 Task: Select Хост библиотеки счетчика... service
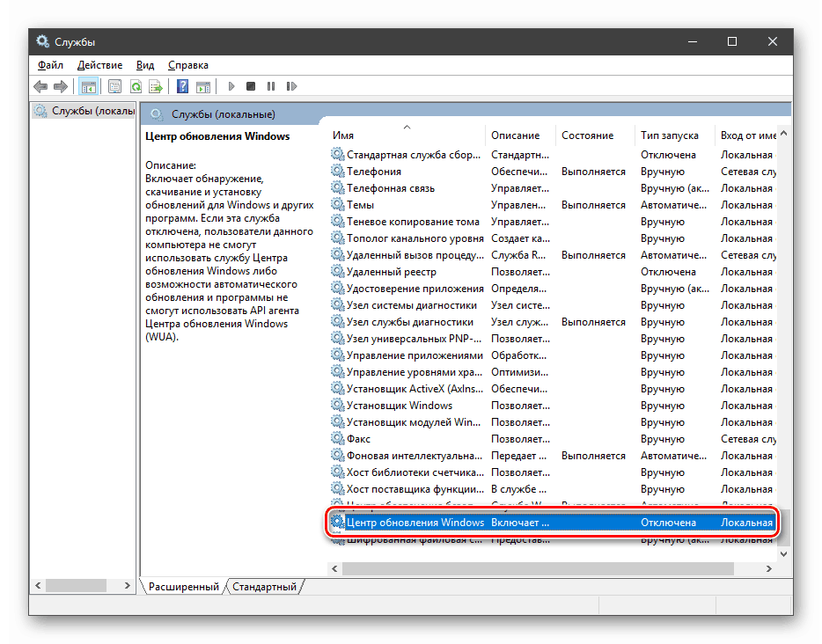tap(553, 472)
